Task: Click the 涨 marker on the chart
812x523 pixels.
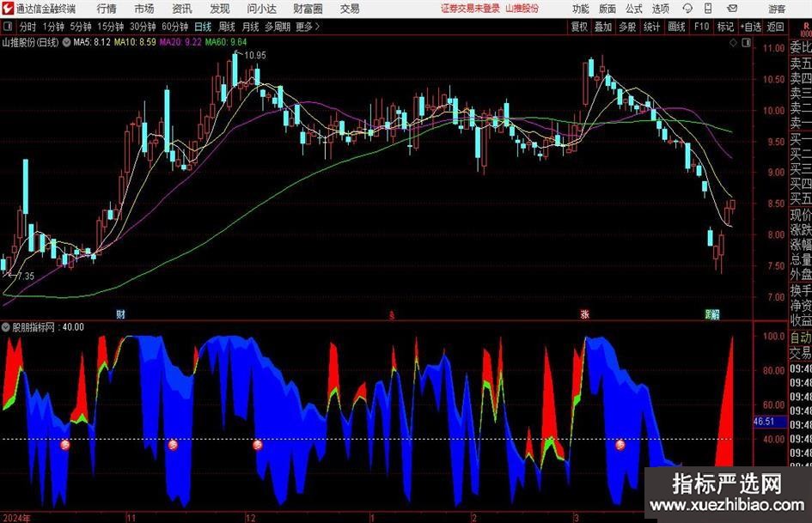Action: click(x=584, y=313)
